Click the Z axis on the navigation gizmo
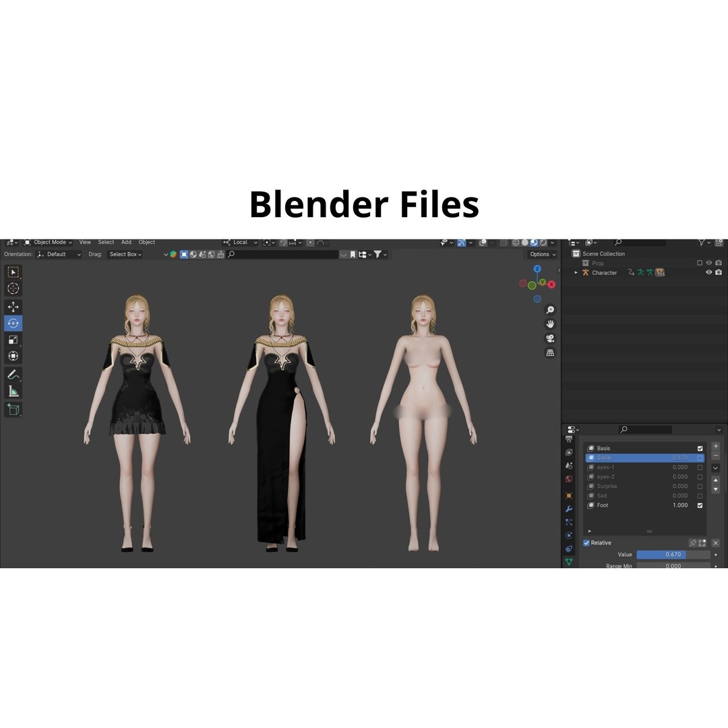The height and width of the screenshot is (728, 728). coord(537,269)
